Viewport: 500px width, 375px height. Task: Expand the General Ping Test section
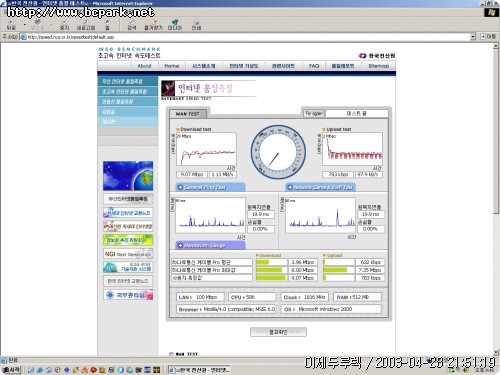[210, 187]
